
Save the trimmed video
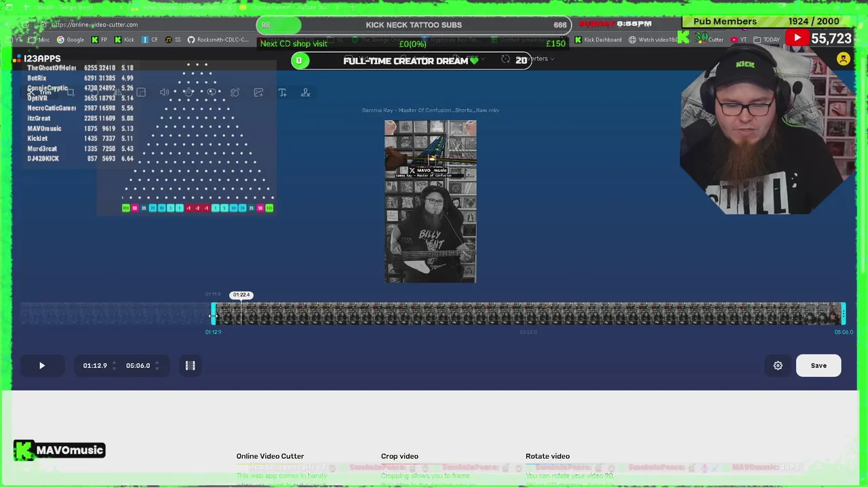[x=818, y=365]
